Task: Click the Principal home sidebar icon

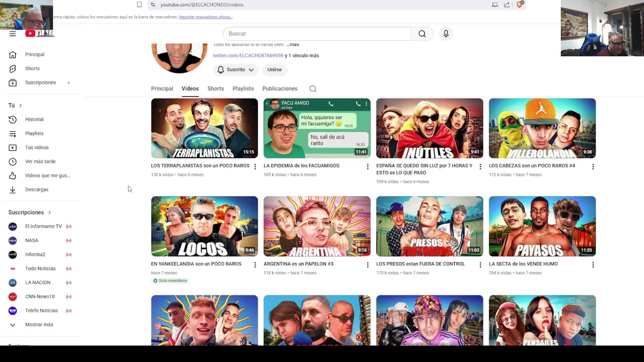Action: click(x=13, y=54)
